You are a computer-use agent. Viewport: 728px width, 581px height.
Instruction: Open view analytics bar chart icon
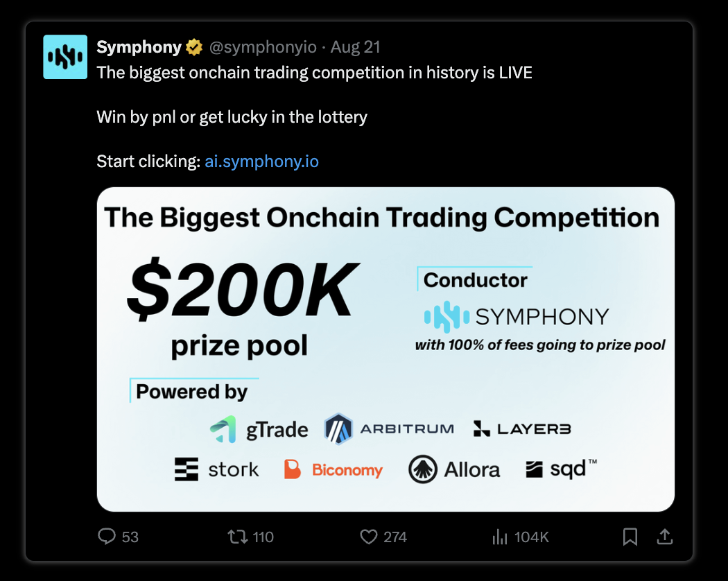(x=500, y=537)
